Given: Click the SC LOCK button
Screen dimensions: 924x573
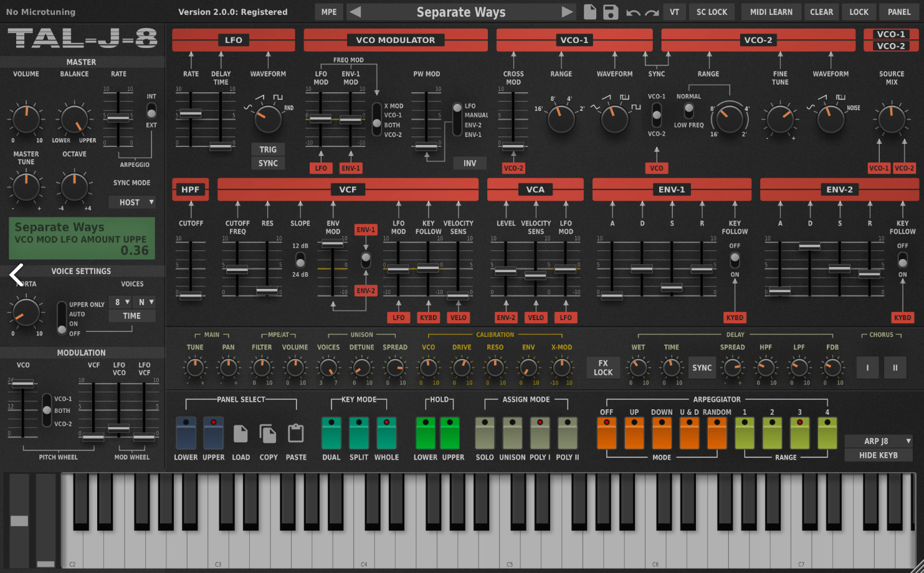Looking at the screenshot, I should click(x=712, y=12).
